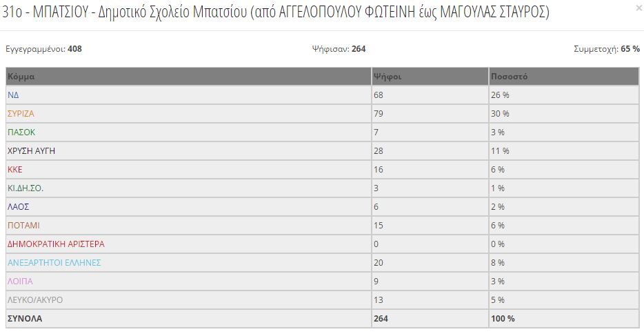Image resolution: width=644 pixels, height=334 pixels.
Task: Select the ΠΑΣΟΚ party row label
Action: point(21,132)
